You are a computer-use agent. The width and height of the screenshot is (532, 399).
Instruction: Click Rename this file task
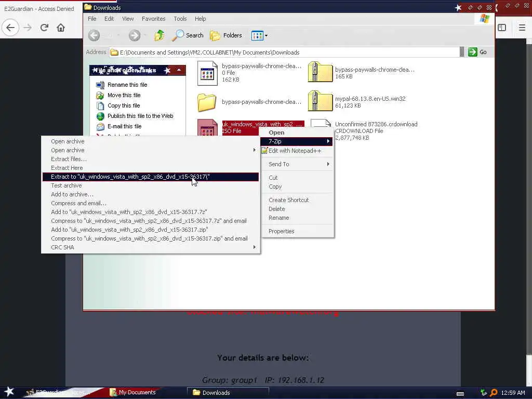click(127, 85)
